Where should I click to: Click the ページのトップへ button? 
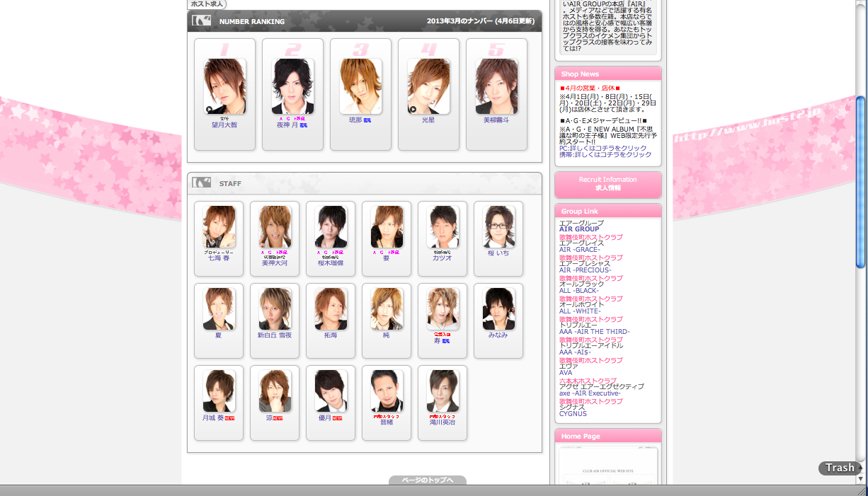427,480
